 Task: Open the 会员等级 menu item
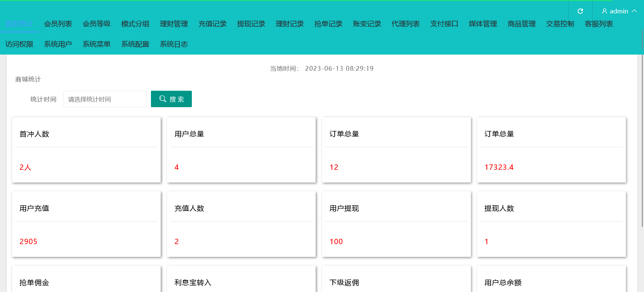click(x=97, y=24)
